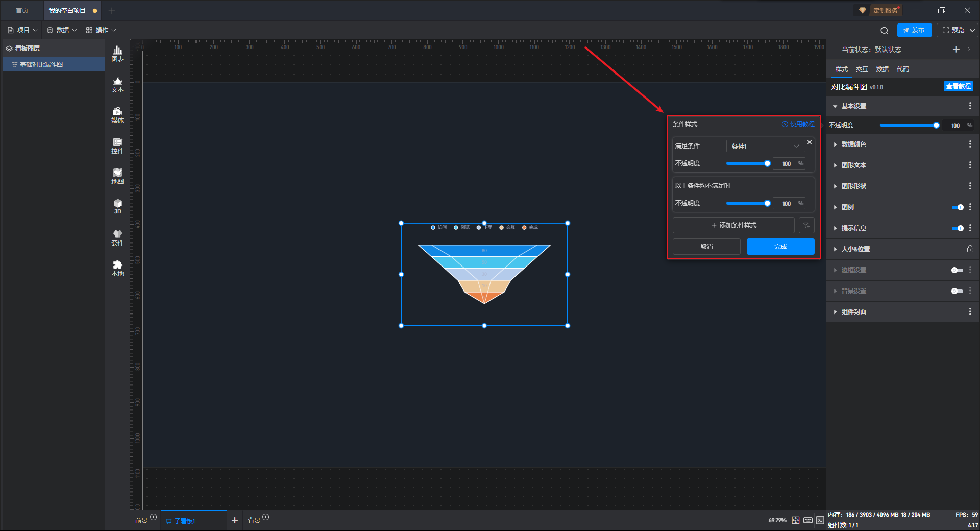This screenshot has width=980, height=531.
Task: Click the 完成 button
Action: 780,247
